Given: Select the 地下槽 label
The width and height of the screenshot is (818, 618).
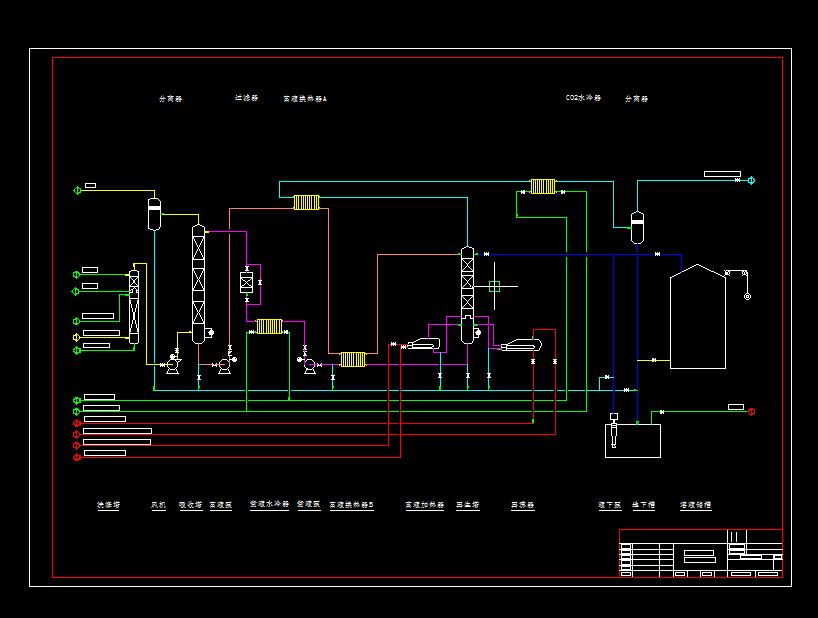Looking at the screenshot, I should (644, 505).
